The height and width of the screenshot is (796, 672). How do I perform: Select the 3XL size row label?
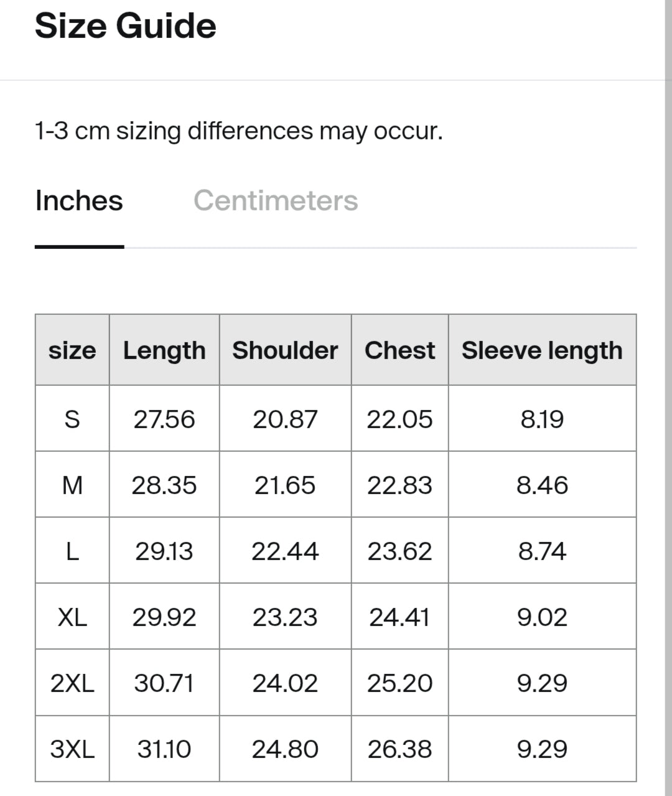coord(72,749)
